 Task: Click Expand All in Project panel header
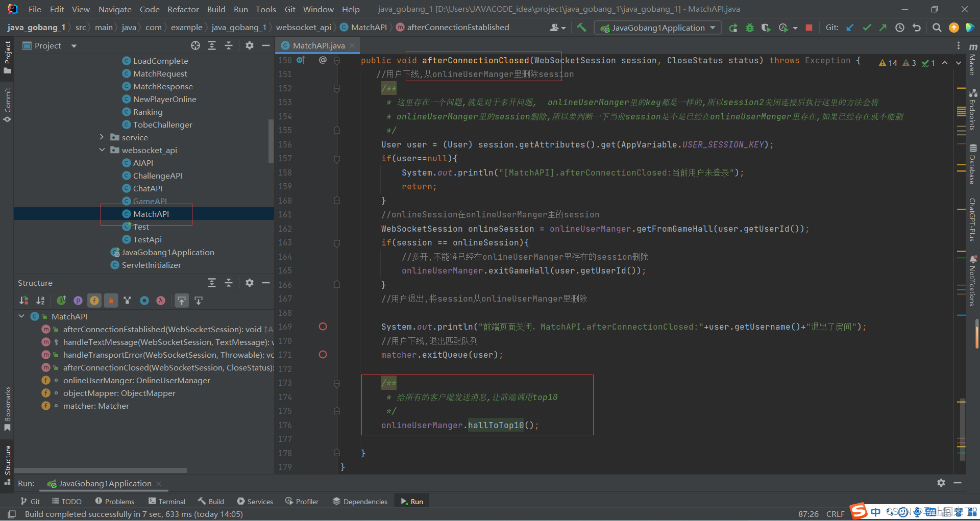point(212,46)
